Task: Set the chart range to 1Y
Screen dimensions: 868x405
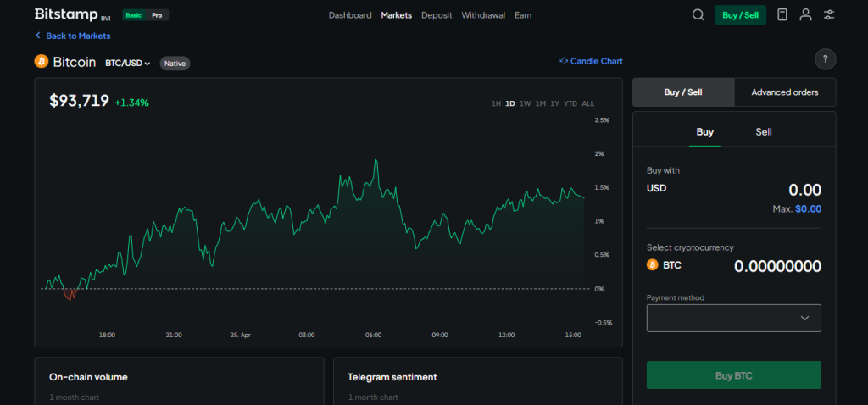Action: click(554, 103)
